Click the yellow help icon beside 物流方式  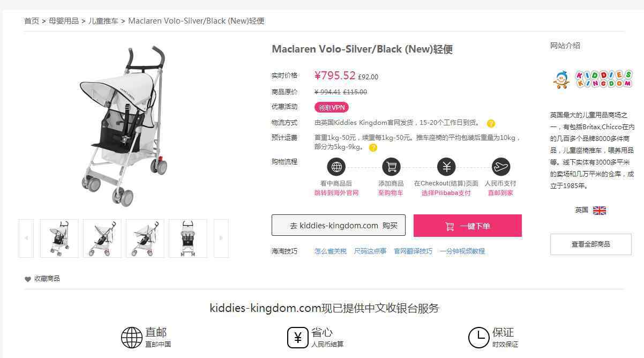(x=491, y=123)
